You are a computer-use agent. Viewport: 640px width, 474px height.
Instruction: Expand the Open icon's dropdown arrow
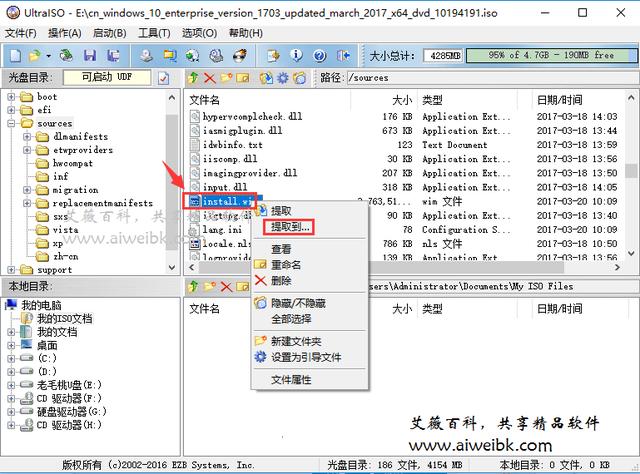pos(48,56)
